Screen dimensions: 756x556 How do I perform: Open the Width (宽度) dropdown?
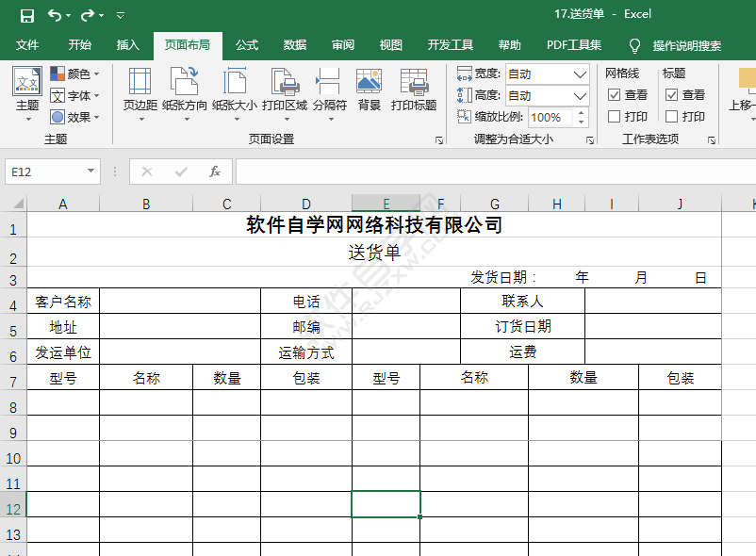click(x=581, y=75)
